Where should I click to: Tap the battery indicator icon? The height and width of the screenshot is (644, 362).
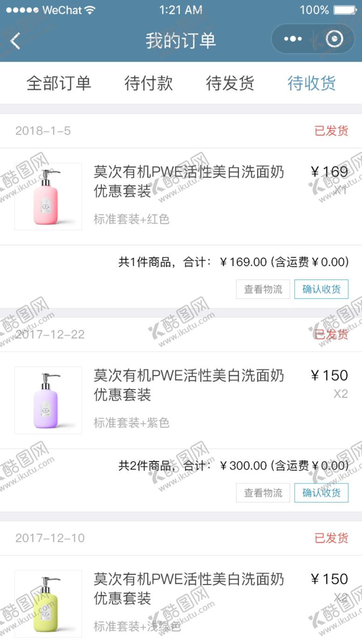click(x=345, y=10)
